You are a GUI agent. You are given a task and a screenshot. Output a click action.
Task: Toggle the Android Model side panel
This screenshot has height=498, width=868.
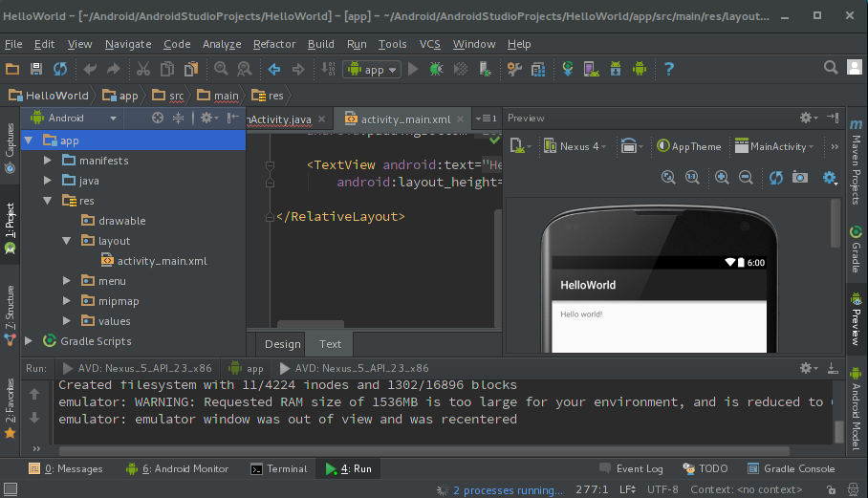coord(856,409)
